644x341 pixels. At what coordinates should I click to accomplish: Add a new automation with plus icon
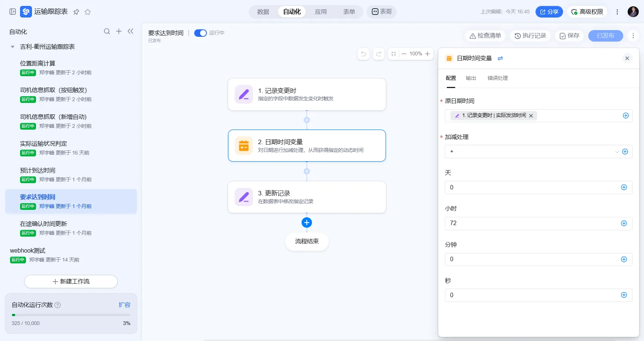(x=119, y=31)
